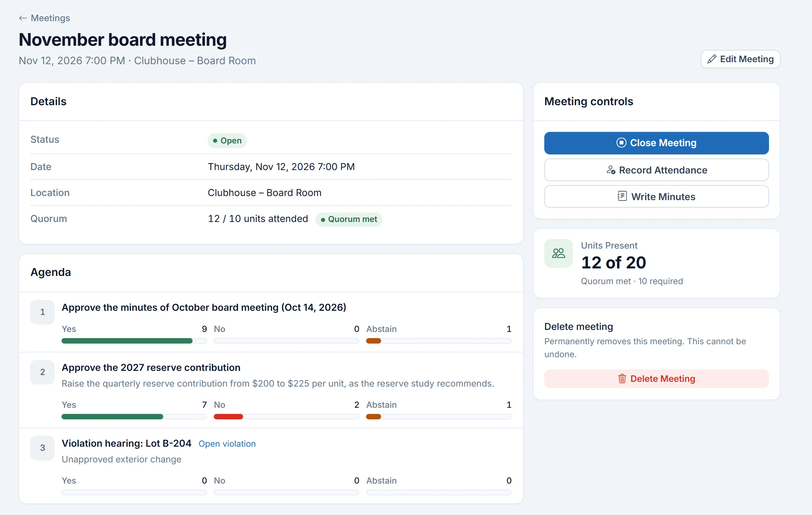Click the "Meeting controls" panel heading
The image size is (812, 515).
pos(589,101)
